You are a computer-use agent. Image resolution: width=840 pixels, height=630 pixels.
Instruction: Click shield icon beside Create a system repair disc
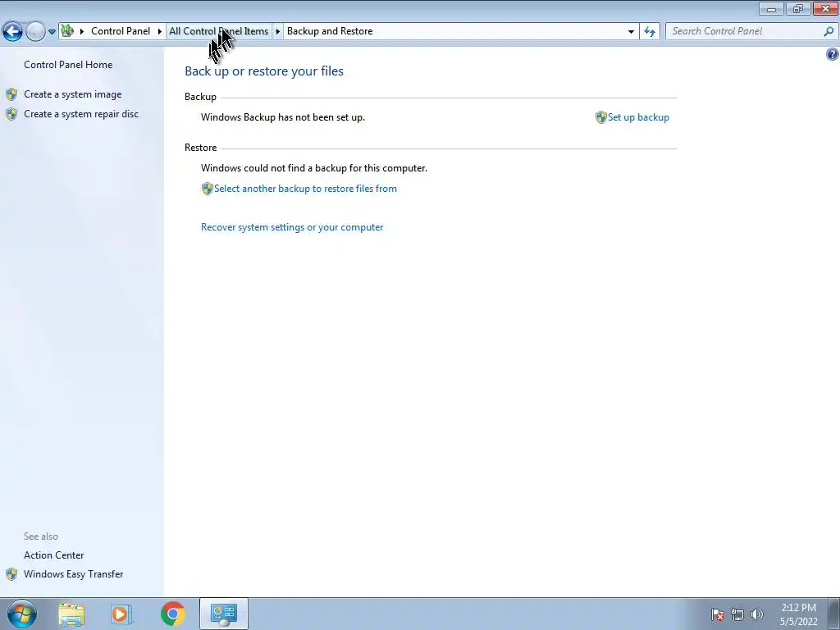(11, 114)
